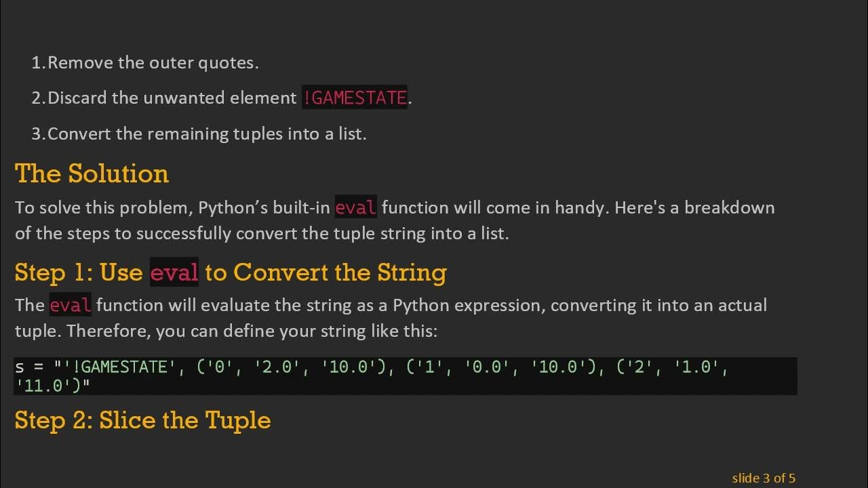
Task: Click "Convert the String" in the Step 1 heading
Action: coord(339,272)
